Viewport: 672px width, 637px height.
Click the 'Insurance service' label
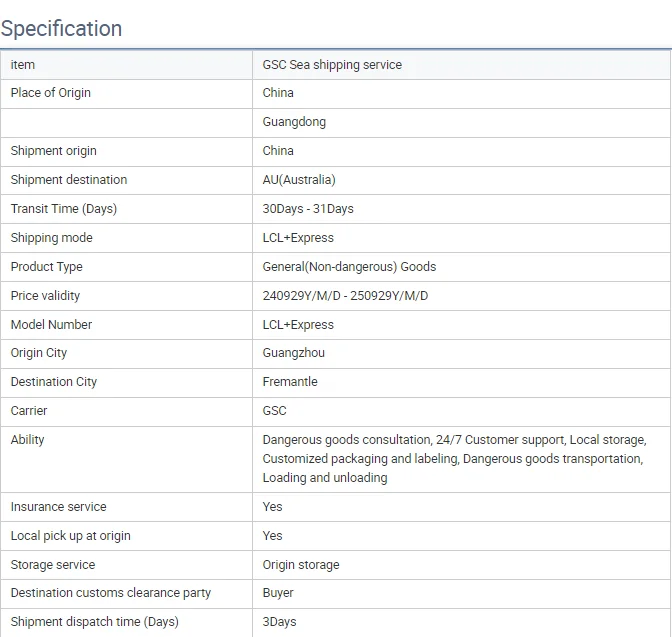coord(58,507)
